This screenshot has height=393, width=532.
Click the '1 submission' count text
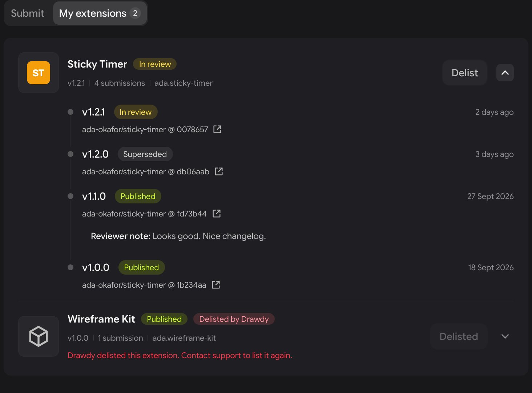click(x=121, y=338)
